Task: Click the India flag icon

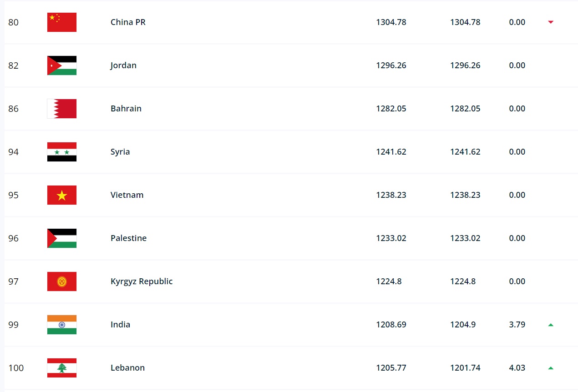Action: click(62, 325)
